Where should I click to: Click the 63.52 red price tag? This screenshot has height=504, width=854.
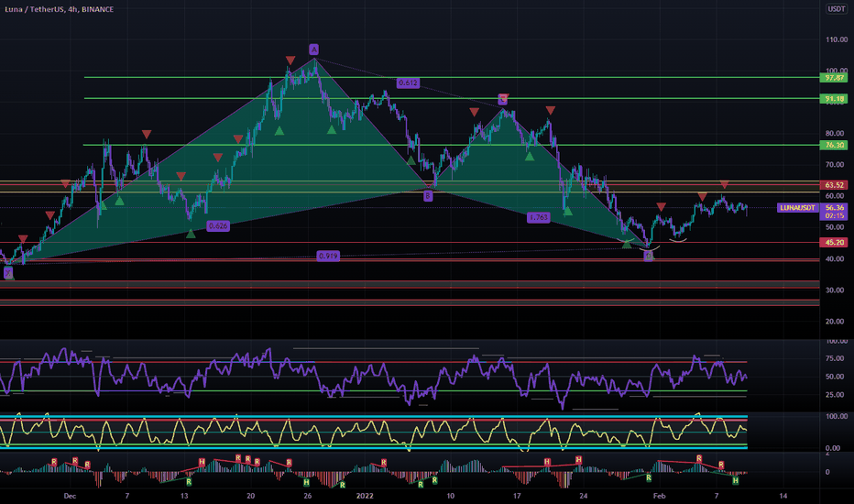point(834,185)
